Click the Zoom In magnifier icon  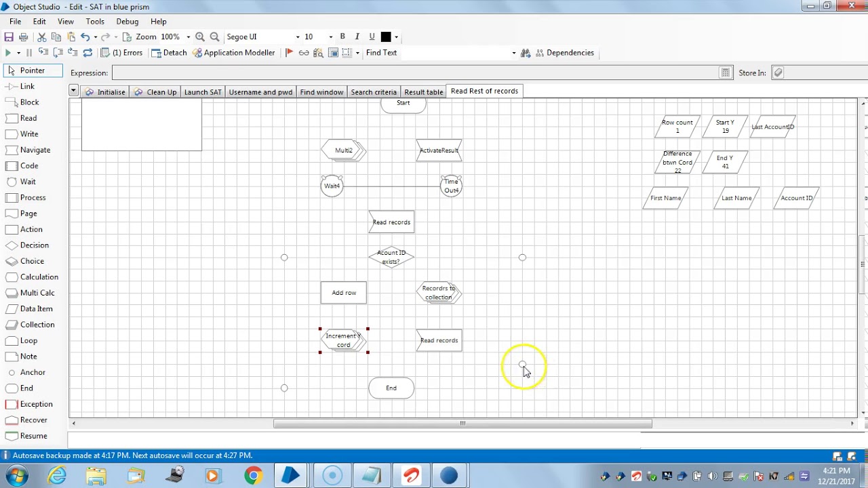point(200,37)
